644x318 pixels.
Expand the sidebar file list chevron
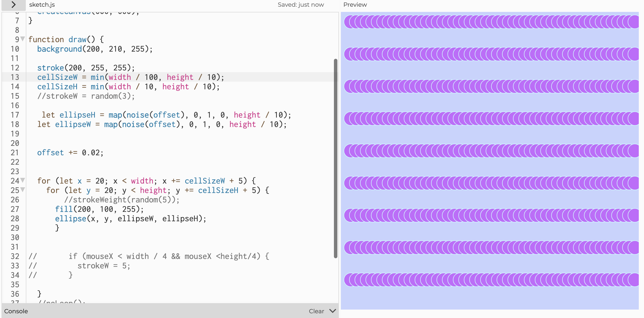click(x=13, y=4)
